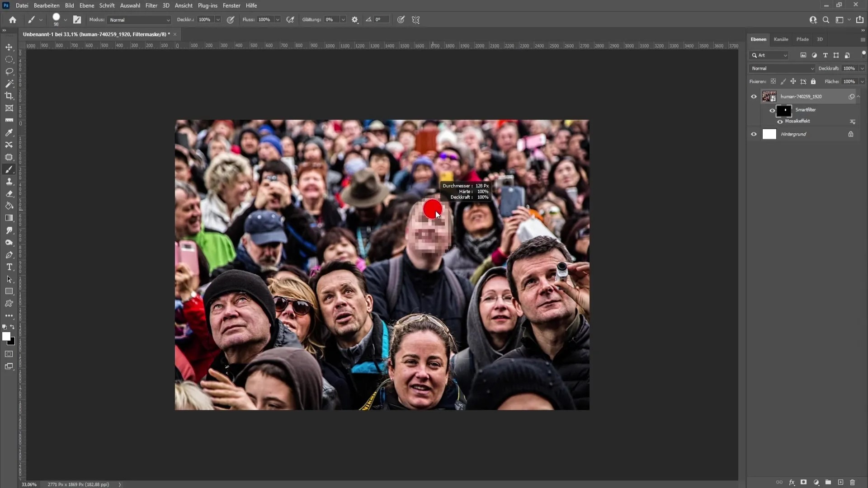Click the Clone Stamp tool
This screenshot has height=488, width=868.
click(9, 181)
